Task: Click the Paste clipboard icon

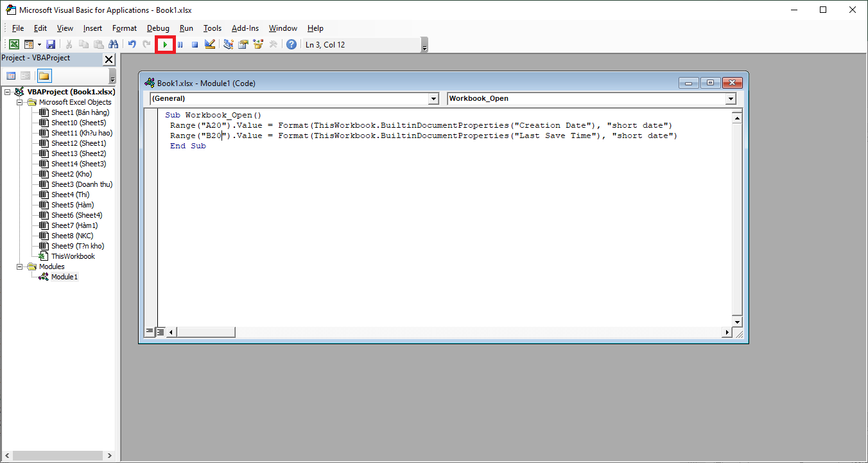Action: pos(98,44)
